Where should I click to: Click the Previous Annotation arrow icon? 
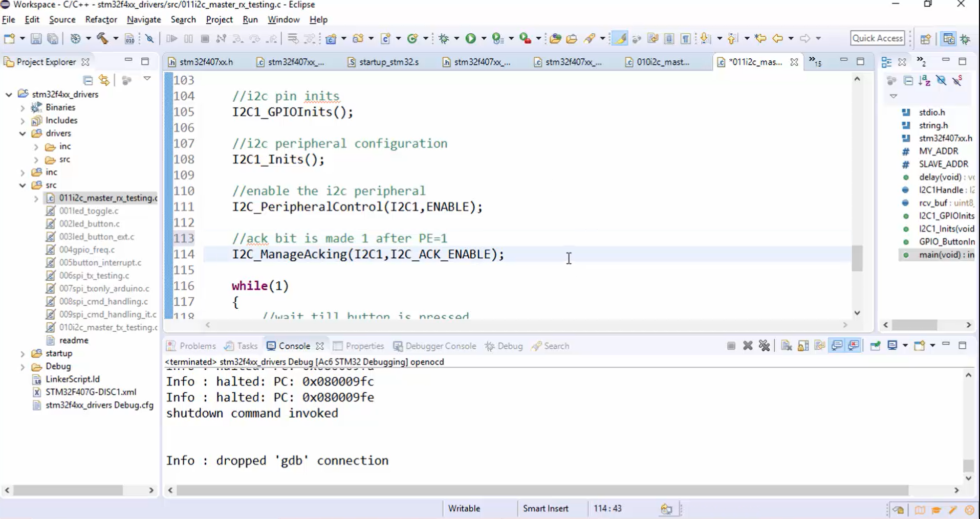(733, 38)
